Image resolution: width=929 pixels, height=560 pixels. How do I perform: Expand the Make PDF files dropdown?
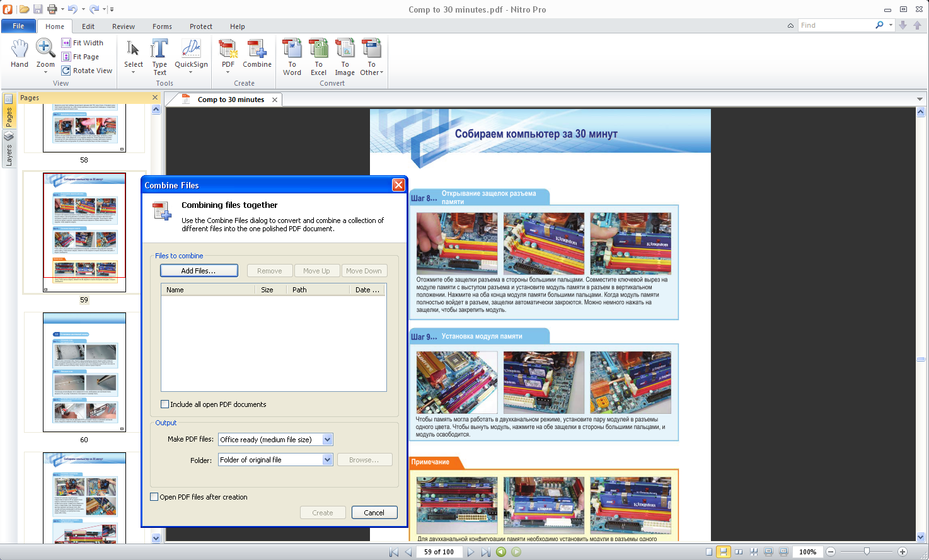[327, 440]
